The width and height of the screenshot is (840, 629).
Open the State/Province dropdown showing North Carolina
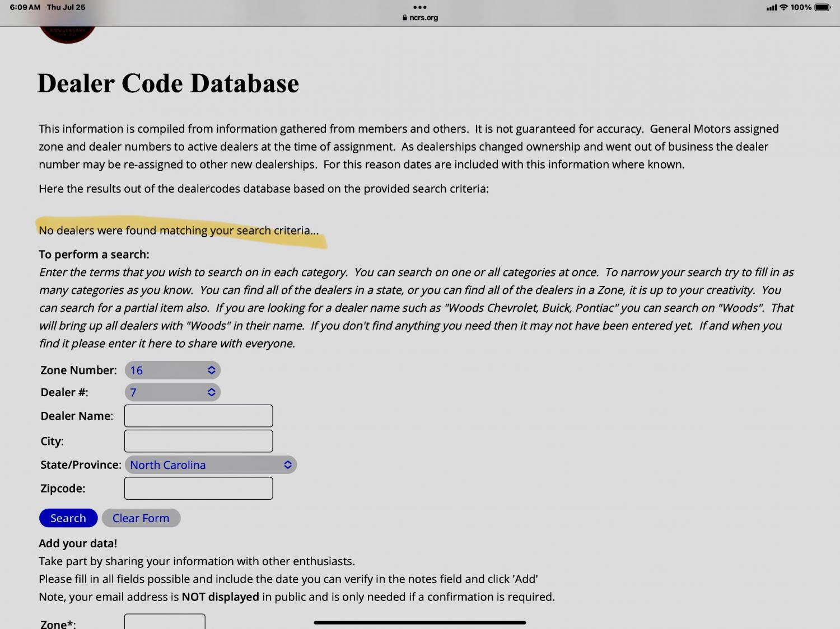point(211,464)
